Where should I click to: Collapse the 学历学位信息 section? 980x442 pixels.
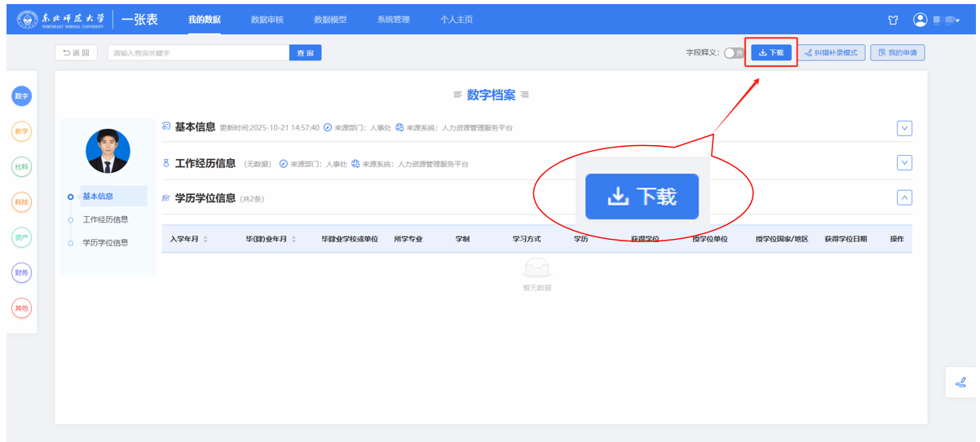pyautogui.click(x=904, y=197)
